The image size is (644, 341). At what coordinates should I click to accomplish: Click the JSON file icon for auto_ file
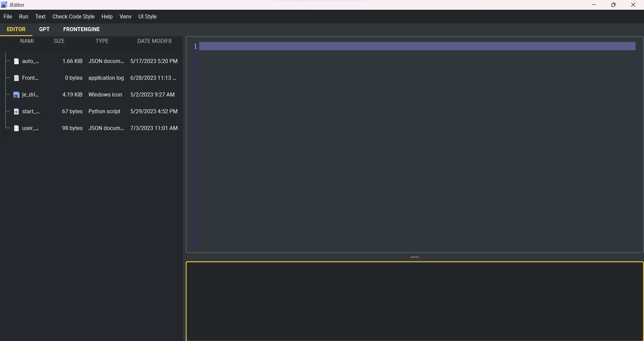pos(16,61)
